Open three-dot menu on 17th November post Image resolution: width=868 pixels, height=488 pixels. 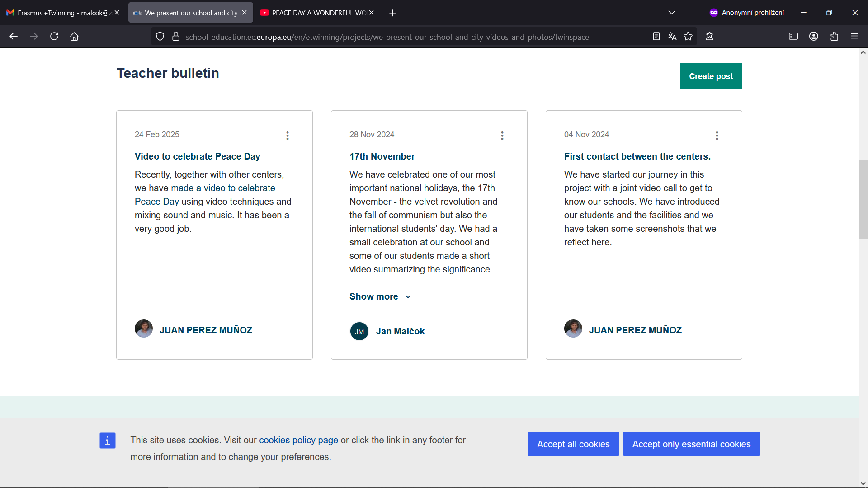pyautogui.click(x=502, y=136)
